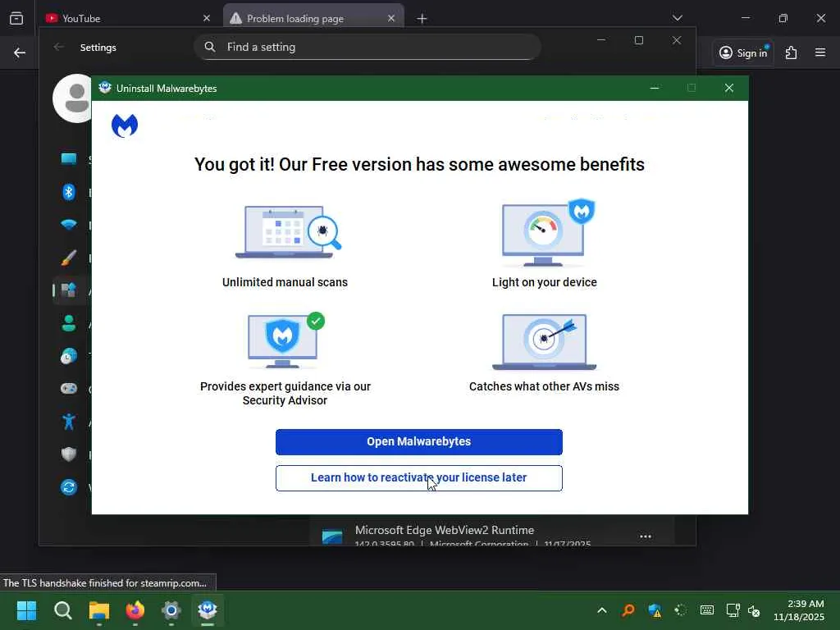The height and width of the screenshot is (630, 840).
Task: Click the touch keyboard tray icon
Action: click(707, 610)
